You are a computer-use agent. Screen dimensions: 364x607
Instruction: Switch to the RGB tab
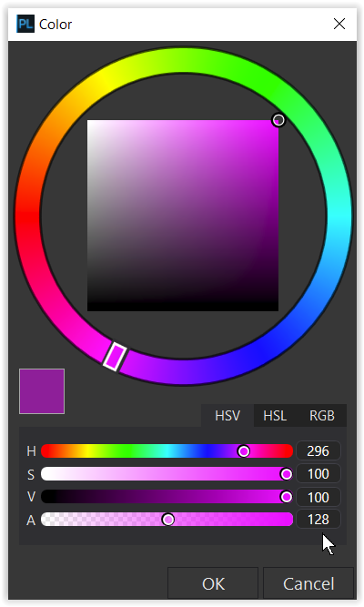click(322, 416)
